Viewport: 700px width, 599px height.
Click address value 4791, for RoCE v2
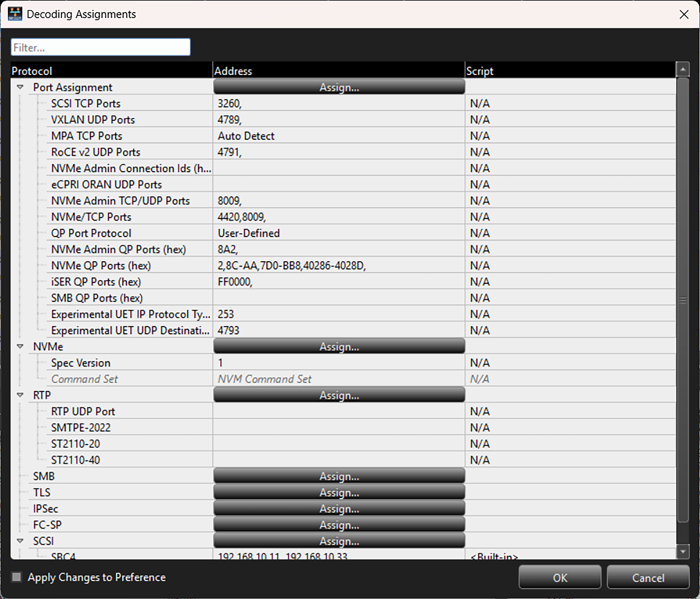coord(230,152)
